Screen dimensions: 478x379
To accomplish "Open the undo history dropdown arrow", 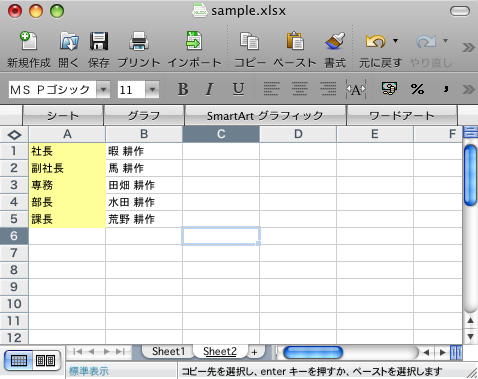I will click(x=395, y=41).
